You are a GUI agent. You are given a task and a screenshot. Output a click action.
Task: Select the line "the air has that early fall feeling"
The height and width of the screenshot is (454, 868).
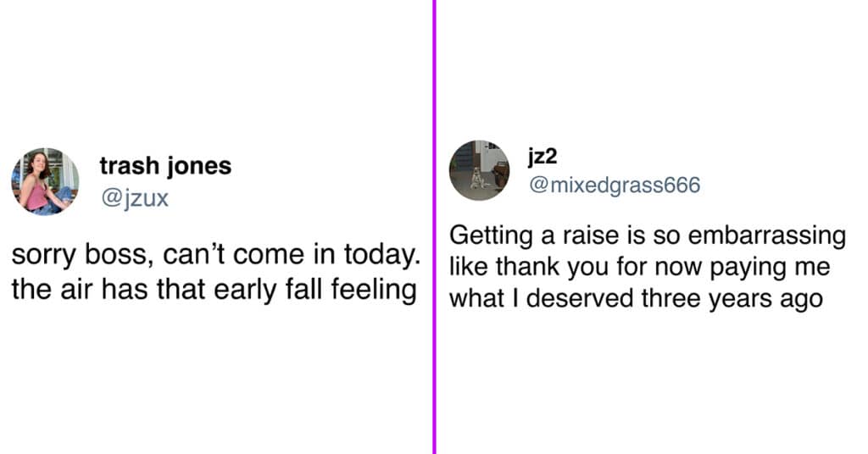(214, 289)
